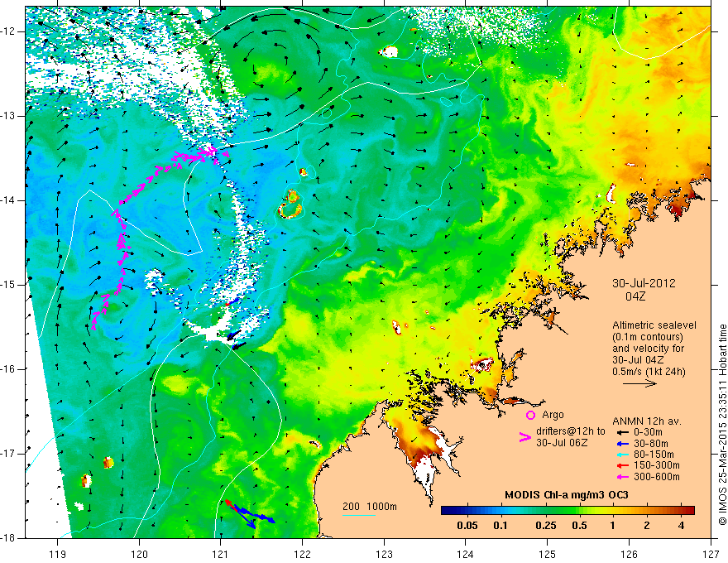Click the cyan 80-150m legend arrow

(x=622, y=455)
